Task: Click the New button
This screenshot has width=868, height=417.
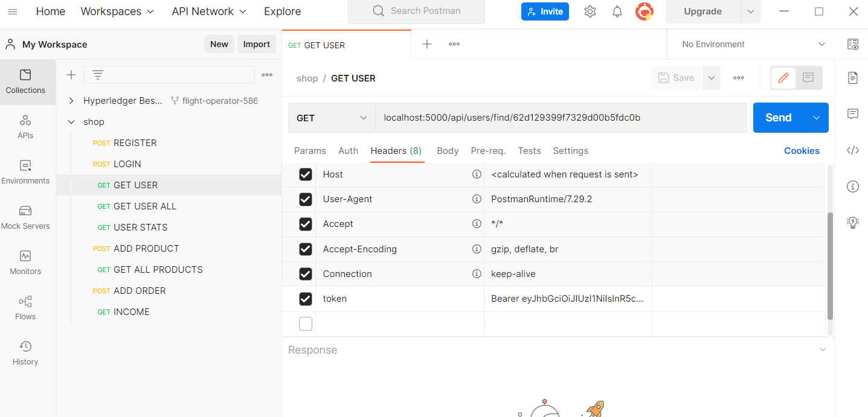Action: tap(219, 44)
